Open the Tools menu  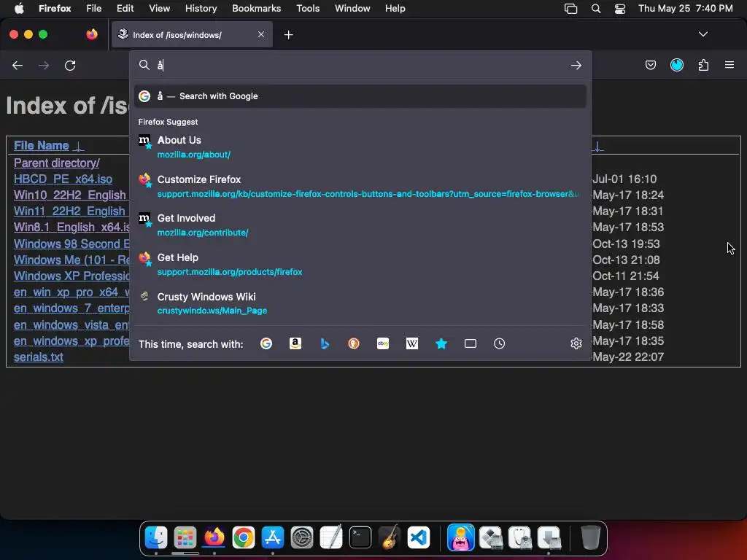[308, 8]
